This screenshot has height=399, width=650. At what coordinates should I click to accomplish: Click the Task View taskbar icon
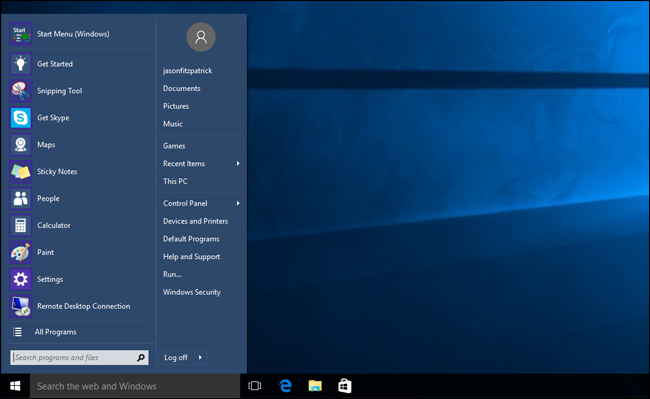click(255, 386)
